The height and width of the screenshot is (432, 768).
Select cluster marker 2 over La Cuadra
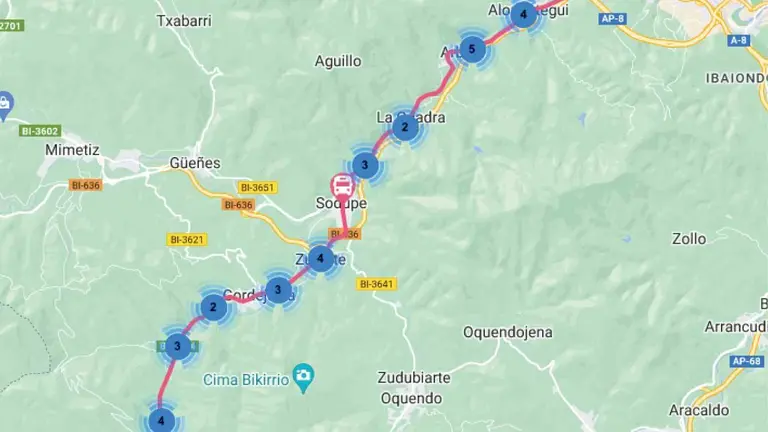405,127
